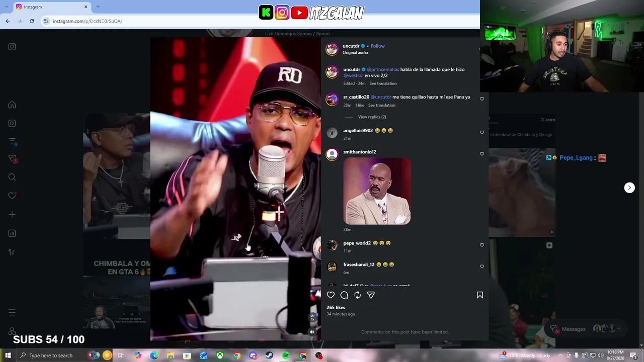The width and height of the screenshot is (644, 362).
Task: Follow the uncutdr account
Action: [x=378, y=46]
